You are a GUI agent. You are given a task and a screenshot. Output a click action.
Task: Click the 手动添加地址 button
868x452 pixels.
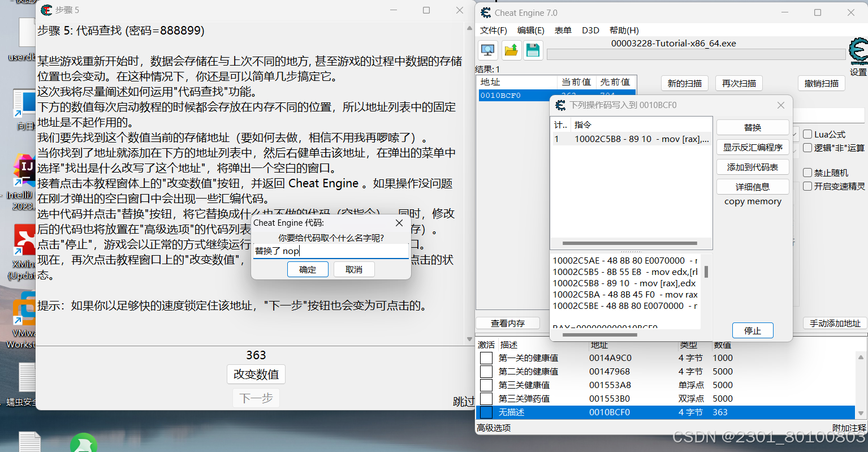coord(835,324)
